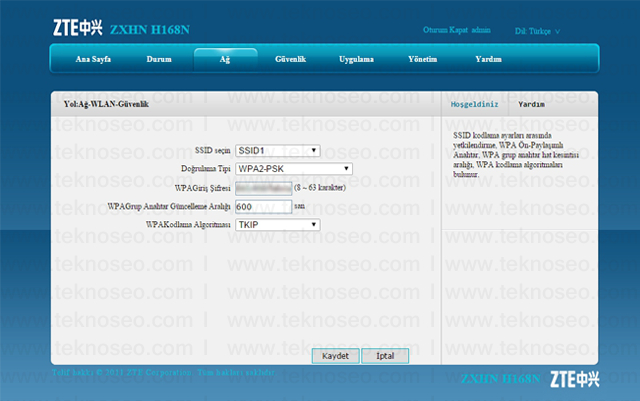Screen dimensions: 640x401
Task: Click the Kaydet button
Action: tap(336, 356)
